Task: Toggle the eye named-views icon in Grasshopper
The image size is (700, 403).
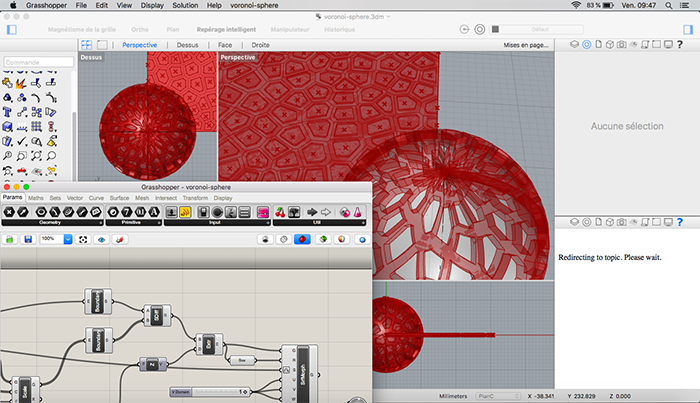Action: coord(101,240)
